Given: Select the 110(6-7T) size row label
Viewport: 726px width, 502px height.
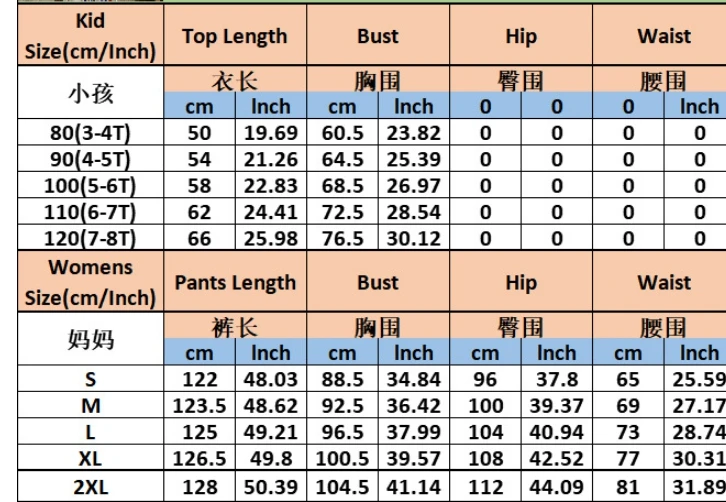Looking at the screenshot, I should [x=90, y=212].
